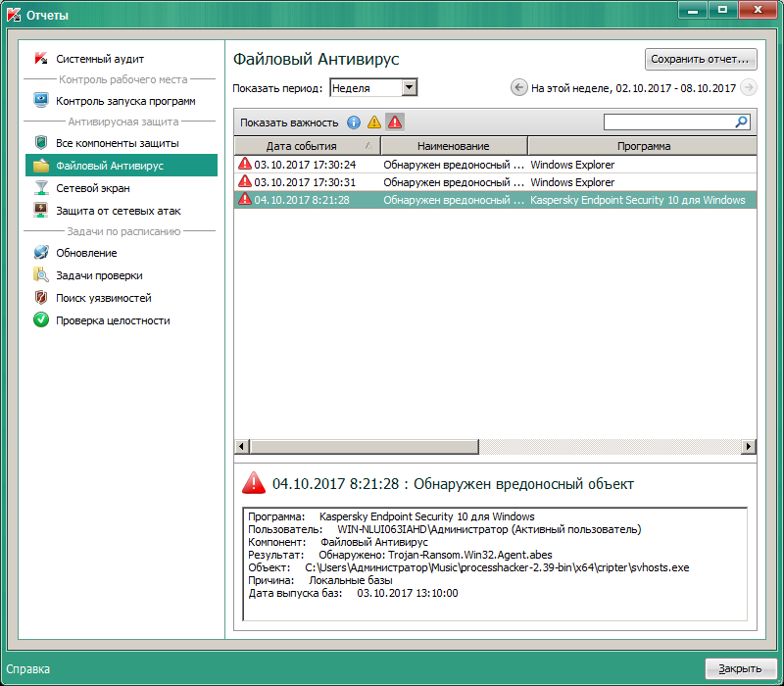Click the search magnifier icon

click(741, 122)
